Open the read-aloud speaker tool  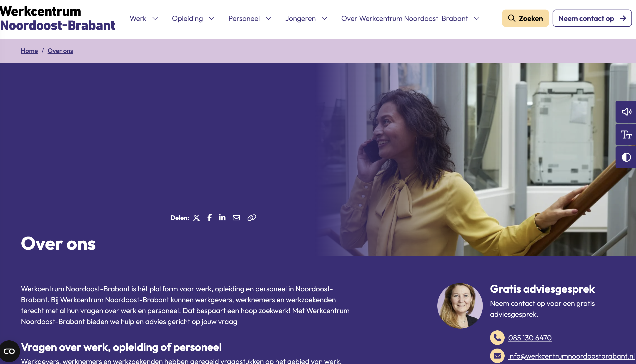pyautogui.click(x=626, y=112)
